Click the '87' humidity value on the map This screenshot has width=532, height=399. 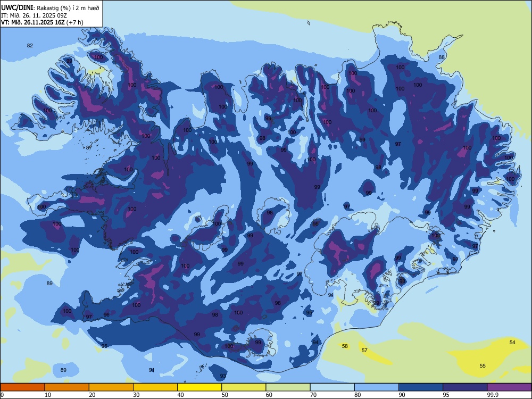click(89, 147)
